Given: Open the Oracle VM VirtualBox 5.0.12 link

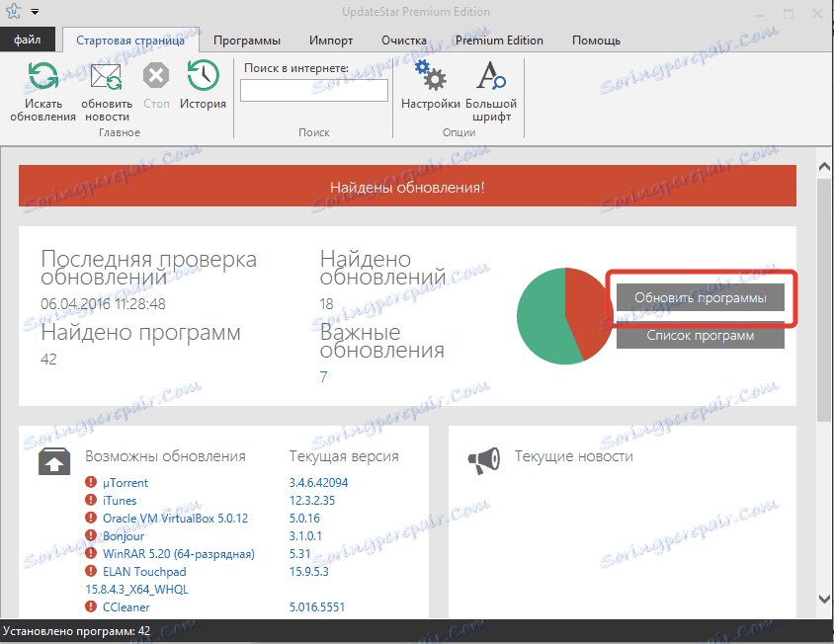Looking at the screenshot, I should click(176, 518).
